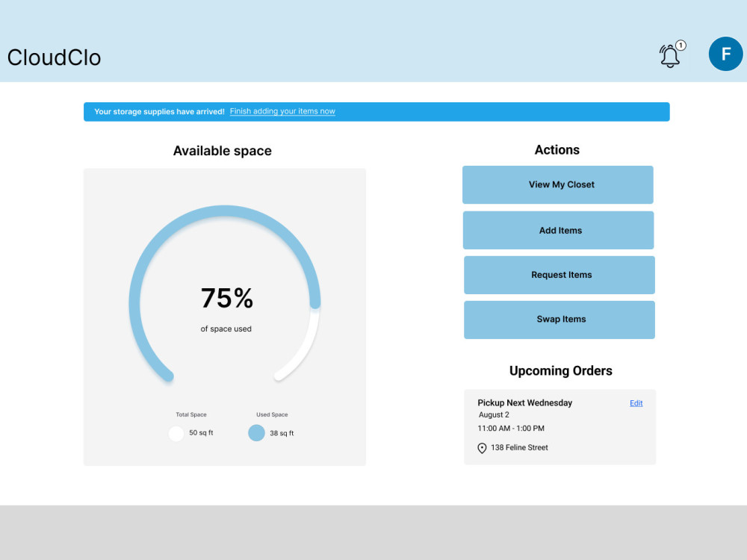
Task: Click the 138 Feline Street address
Action: pyautogui.click(x=519, y=447)
